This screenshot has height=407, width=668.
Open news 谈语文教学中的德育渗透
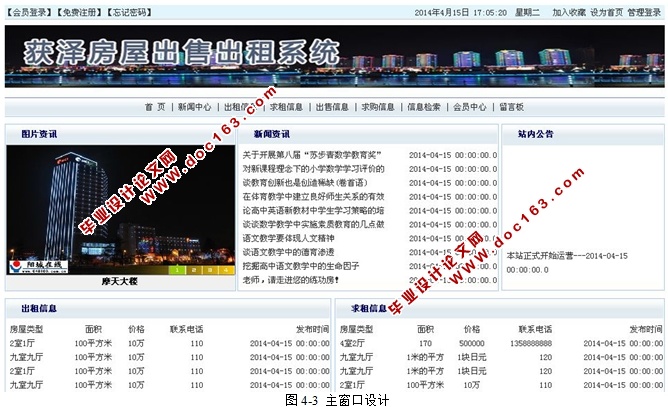point(288,252)
